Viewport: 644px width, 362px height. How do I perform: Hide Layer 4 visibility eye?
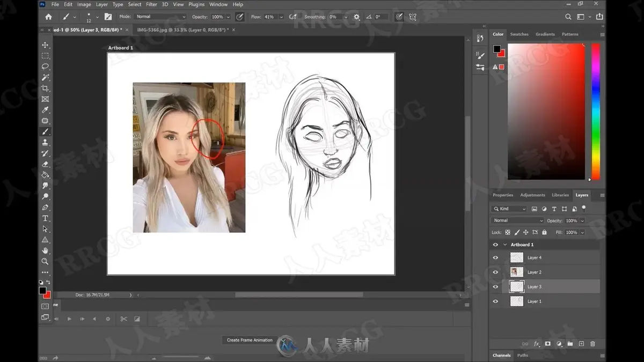tap(495, 258)
